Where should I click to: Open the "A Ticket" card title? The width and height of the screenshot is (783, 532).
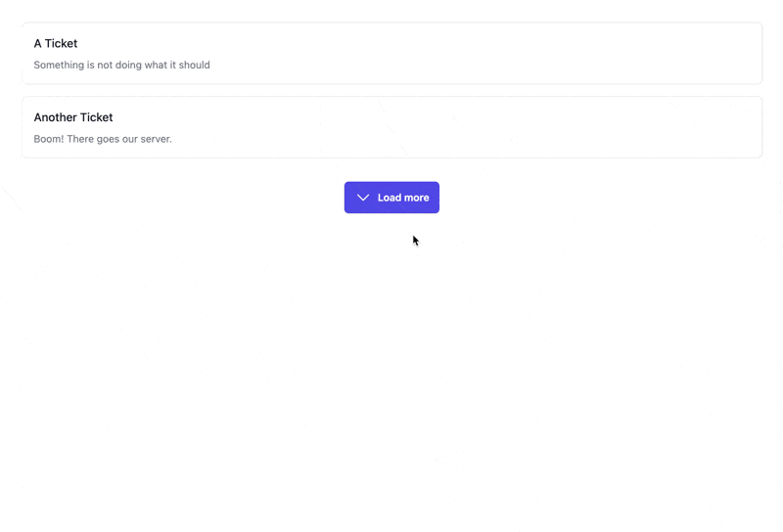[x=56, y=43]
